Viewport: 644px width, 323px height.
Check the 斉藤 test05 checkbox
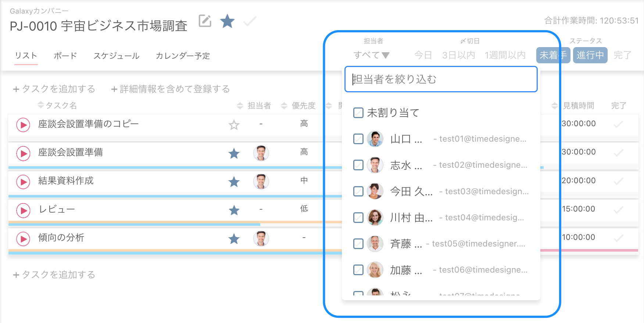click(x=358, y=244)
